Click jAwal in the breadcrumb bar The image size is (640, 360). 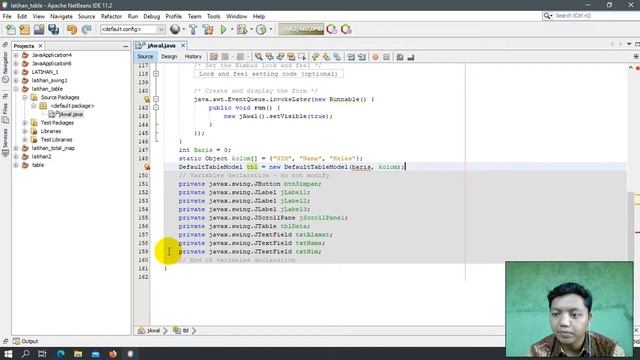point(149,331)
